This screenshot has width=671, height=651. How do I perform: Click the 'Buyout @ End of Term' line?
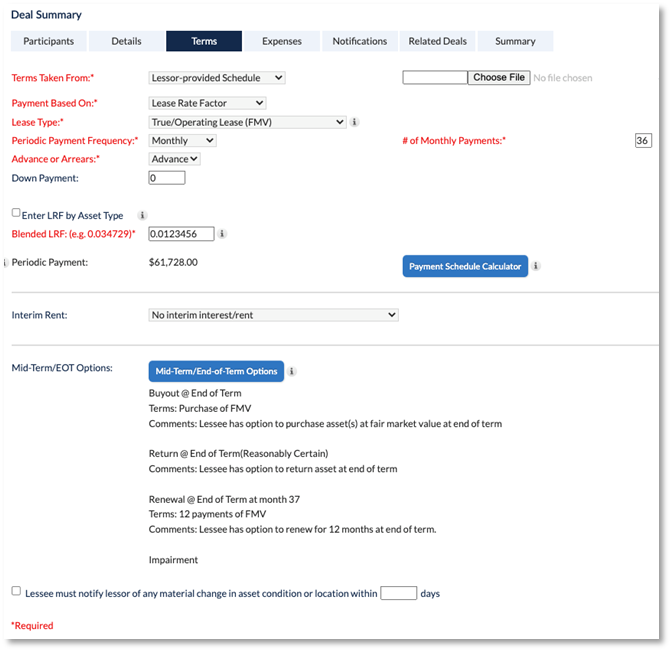click(195, 393)
